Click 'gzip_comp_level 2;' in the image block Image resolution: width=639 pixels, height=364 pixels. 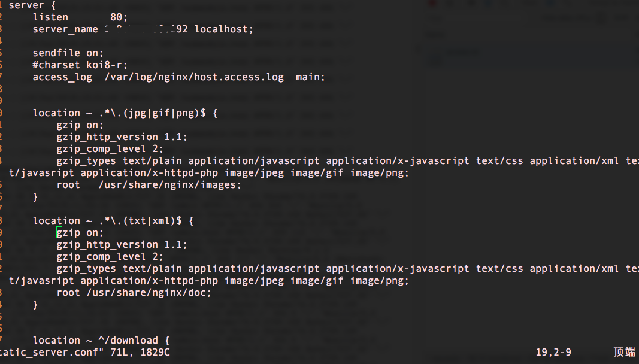110,149
